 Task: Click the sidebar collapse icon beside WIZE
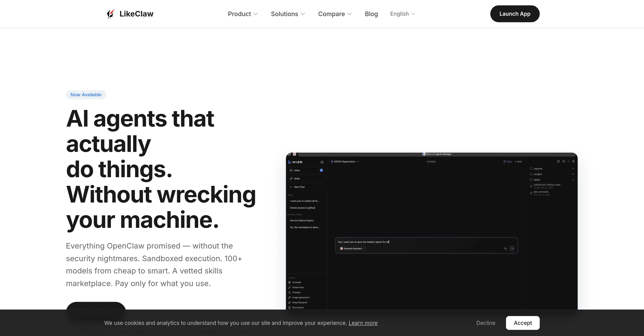point(322,162)
